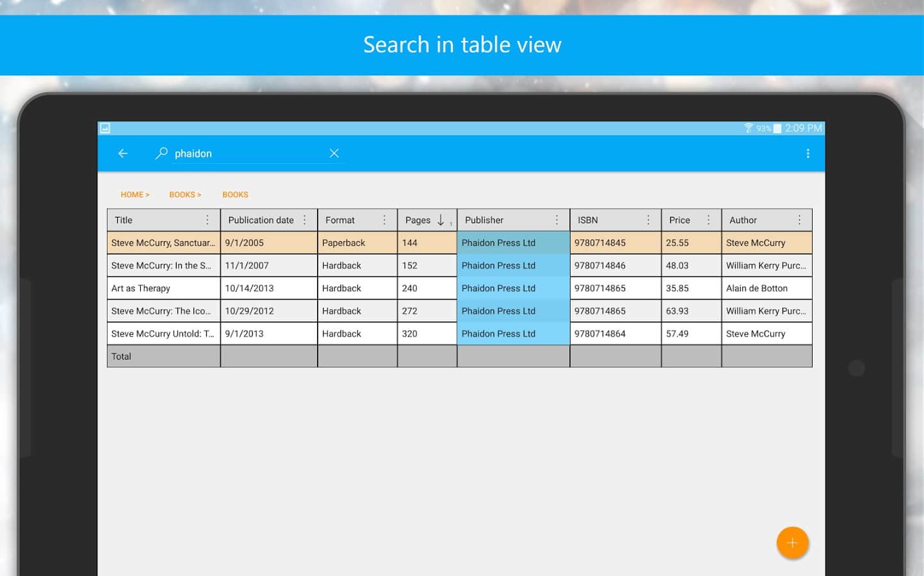Tap the notification image icon in status bar

(x=105, y=128)
